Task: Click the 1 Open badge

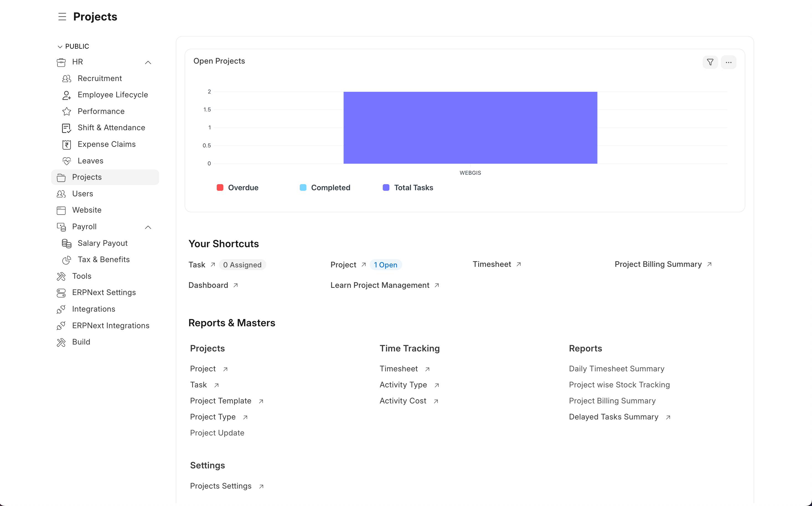Action: [x=386, y=265]
